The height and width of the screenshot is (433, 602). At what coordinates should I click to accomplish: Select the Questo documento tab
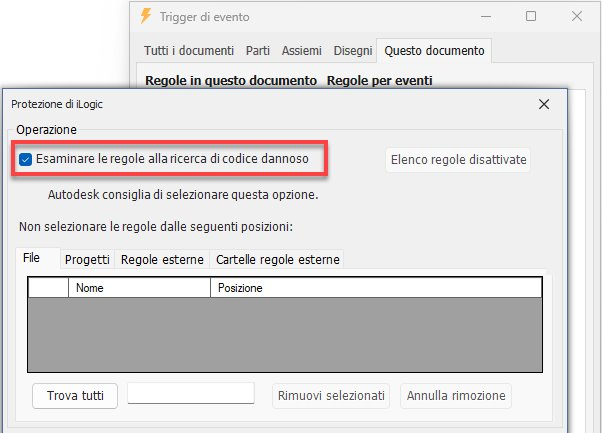[x=434, y=50]
